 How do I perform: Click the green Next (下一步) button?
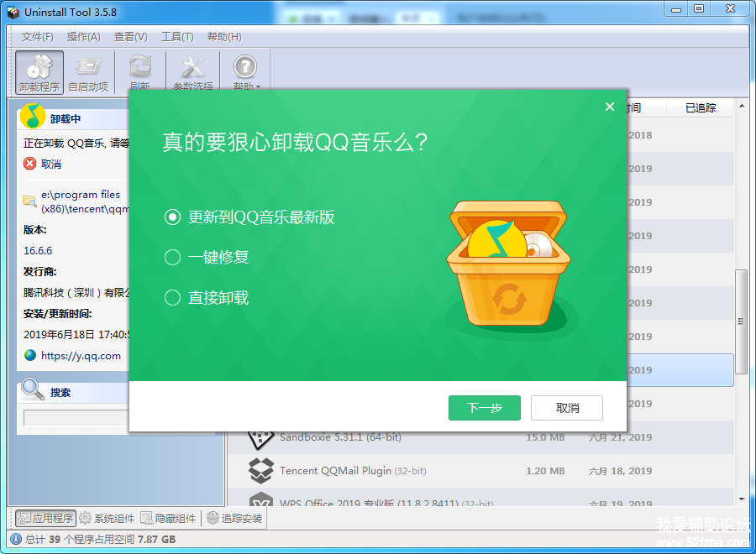pos(485,408)
